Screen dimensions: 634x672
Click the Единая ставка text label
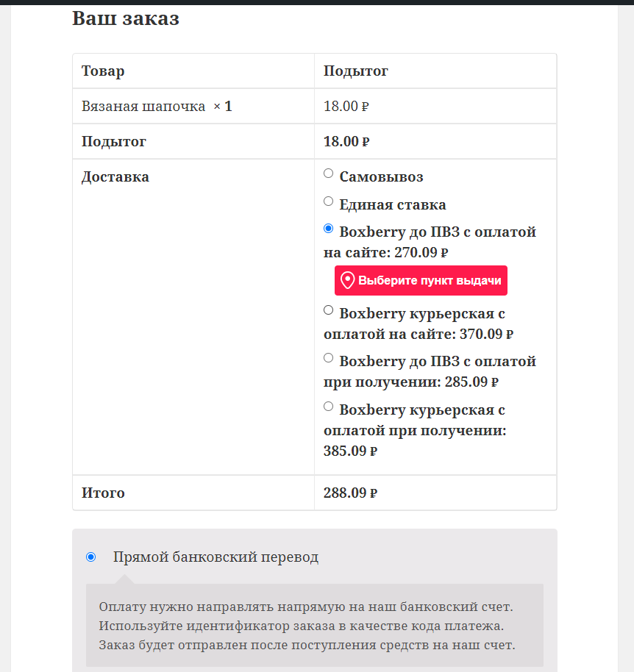[x=393, y=204]
